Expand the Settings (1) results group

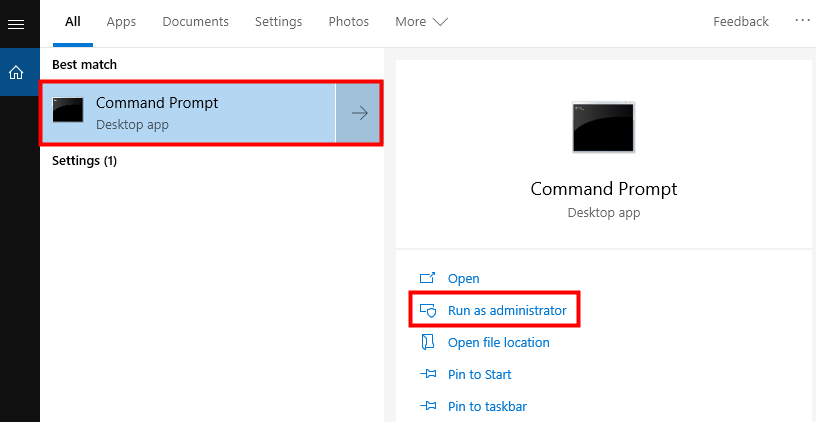[84, 161]
